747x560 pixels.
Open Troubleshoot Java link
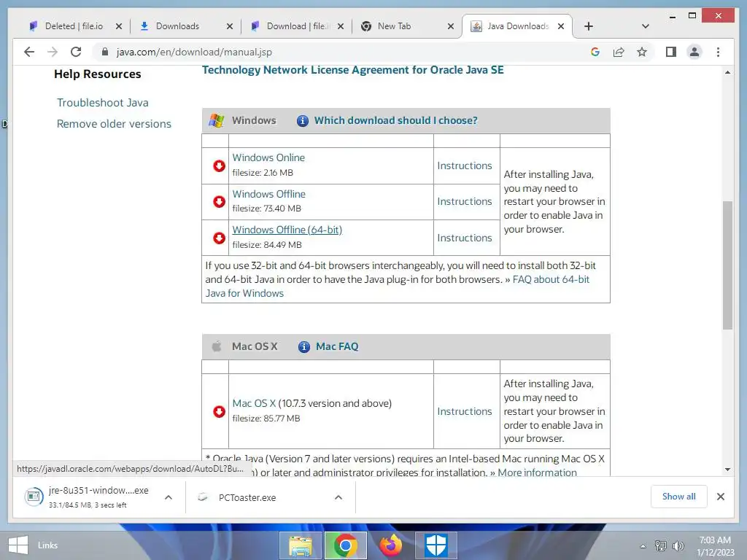[102, 103]
